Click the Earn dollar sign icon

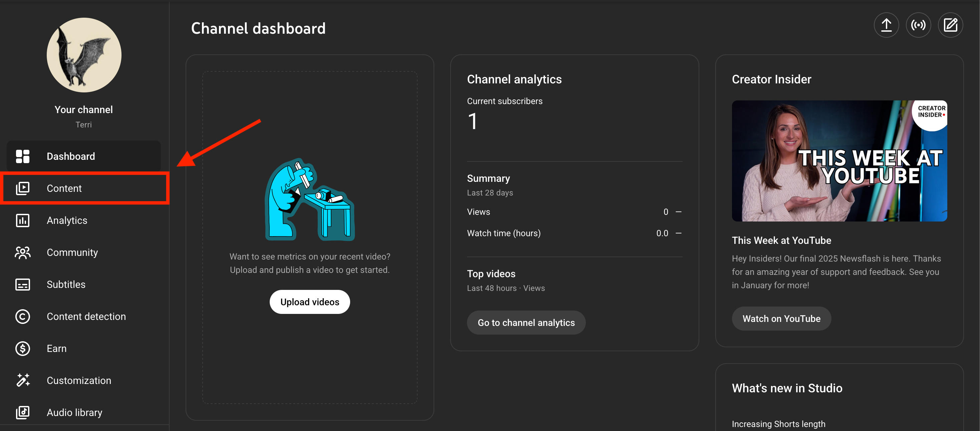pos(22,349)
